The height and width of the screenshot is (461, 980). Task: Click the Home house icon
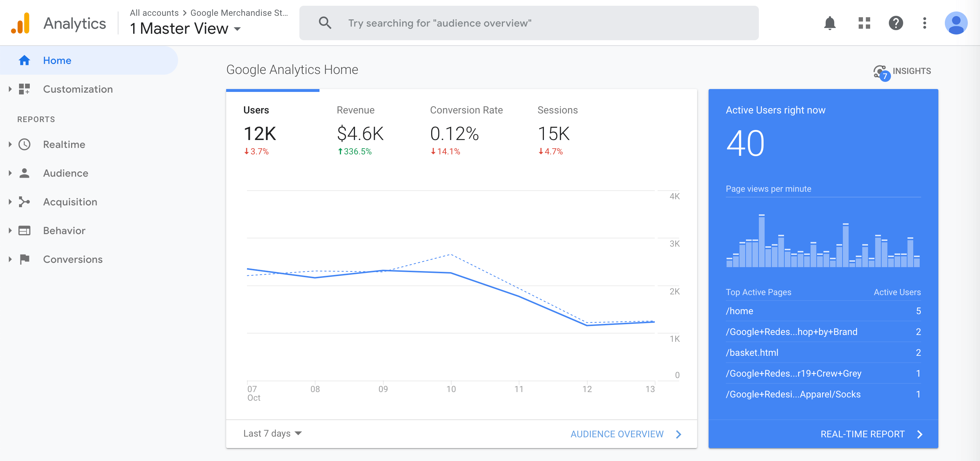point(24,60)
